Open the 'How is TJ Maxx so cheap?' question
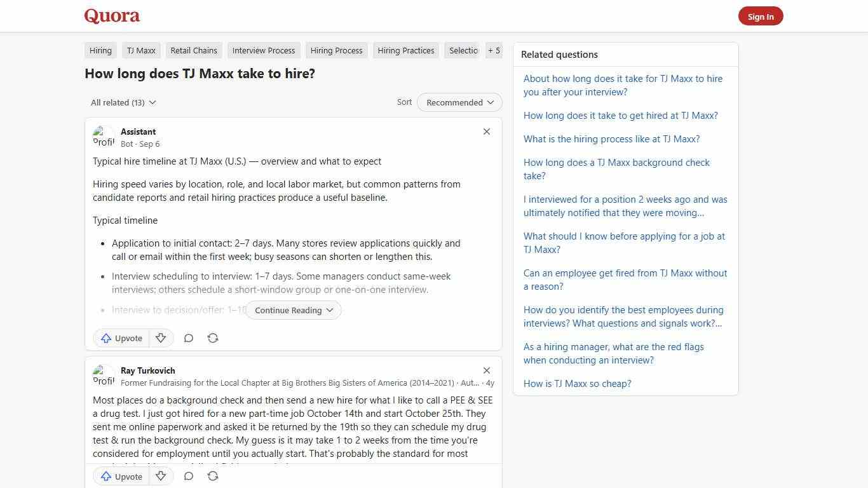Viewport: 868px width, 488px height. coord(577,384)
